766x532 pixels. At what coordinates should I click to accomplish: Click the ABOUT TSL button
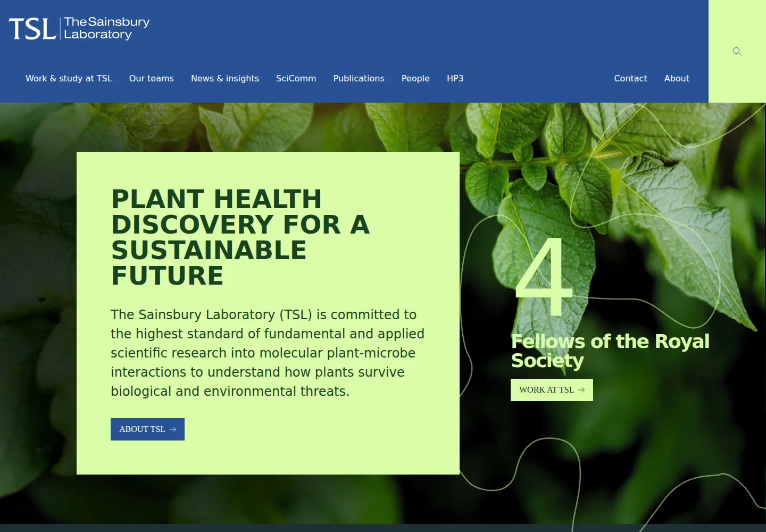(x=147, y=429)
